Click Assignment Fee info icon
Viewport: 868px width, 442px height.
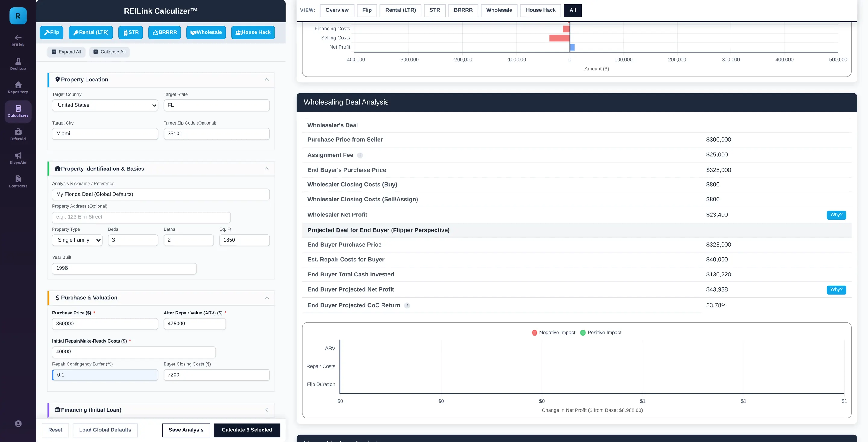click(x=360, y=156)
